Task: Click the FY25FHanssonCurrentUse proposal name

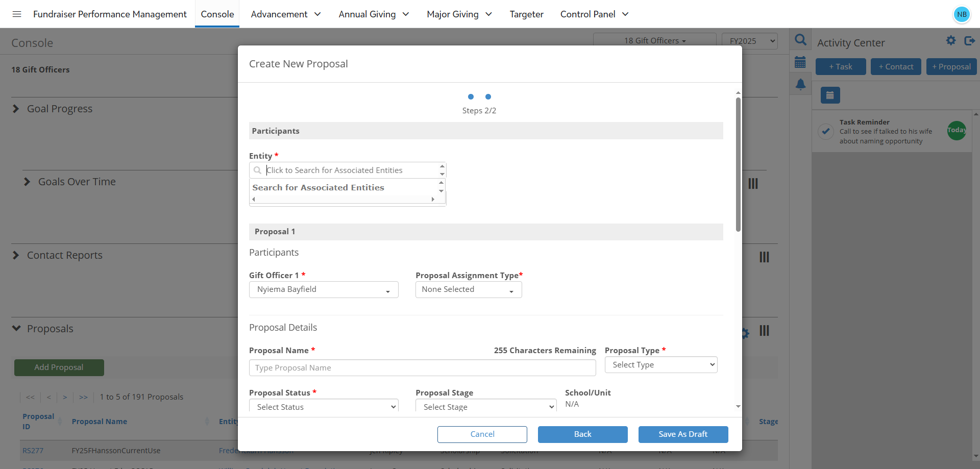Action: point(116,451)
